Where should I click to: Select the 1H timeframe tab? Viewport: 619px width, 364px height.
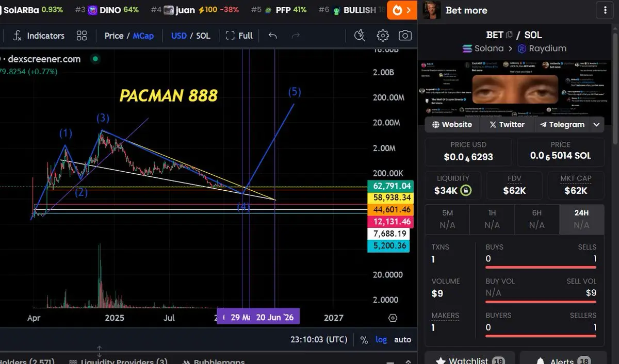(492, 219)
